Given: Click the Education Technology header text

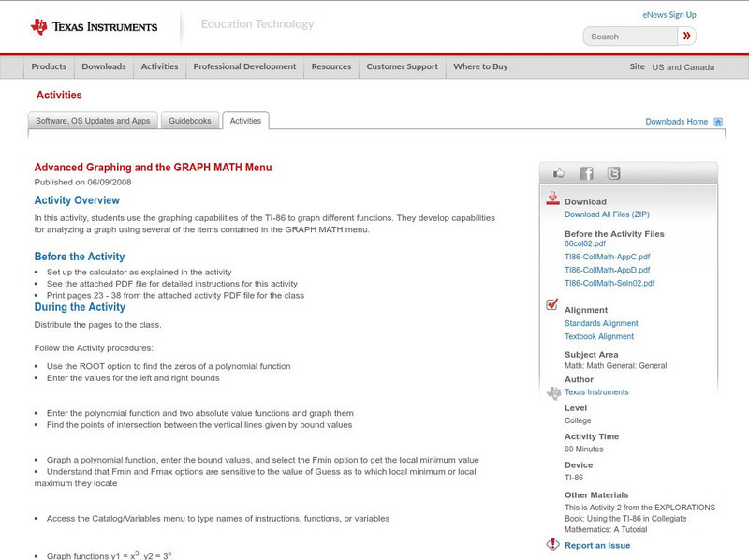Looking at the screenshot, I should tap(257, 24).
